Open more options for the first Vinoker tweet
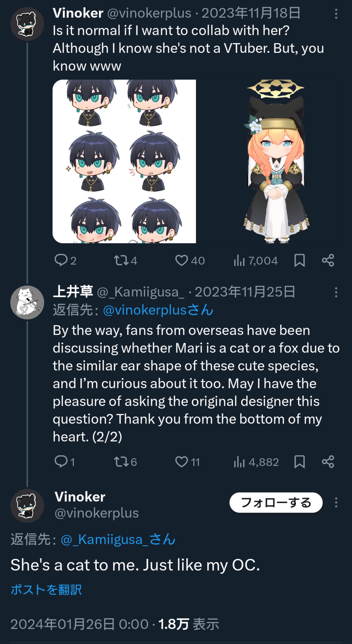The height and width of the screenshot is (644, 352). (x=336, y=14)
